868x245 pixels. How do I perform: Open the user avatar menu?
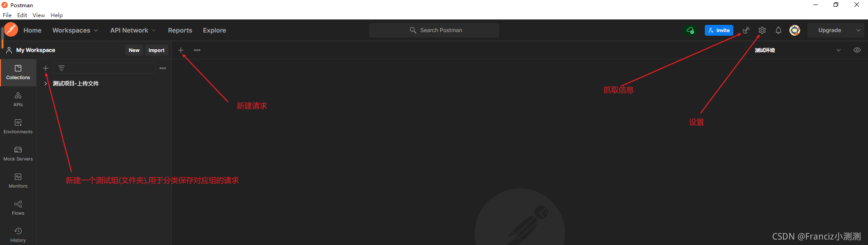[x=795, y=30]
